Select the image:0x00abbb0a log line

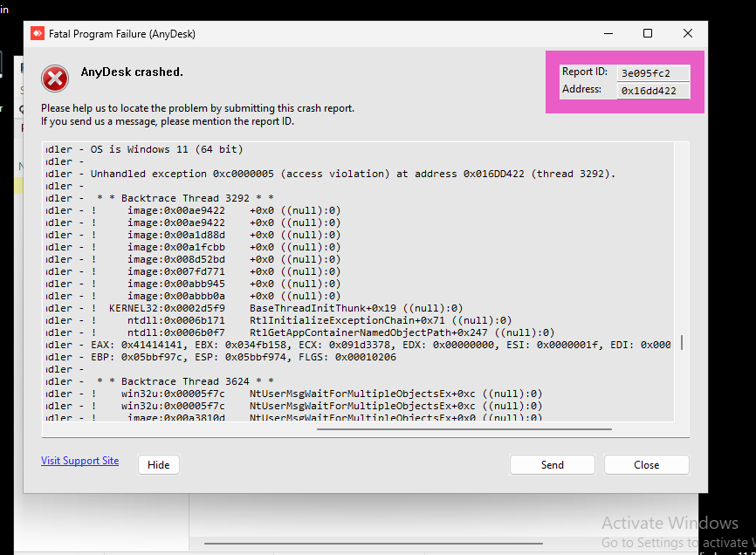pos(193,297)
